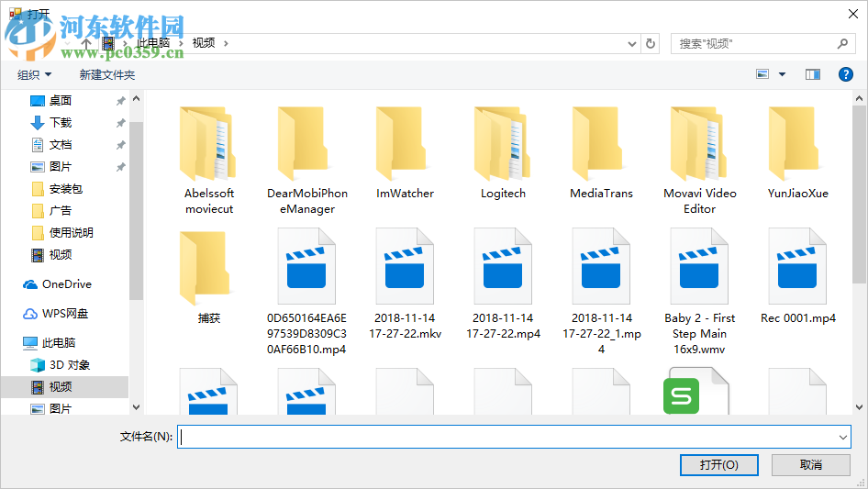868x489 pixels.
Task: Open the Logitech folder
Action: [x=503, y=154]
